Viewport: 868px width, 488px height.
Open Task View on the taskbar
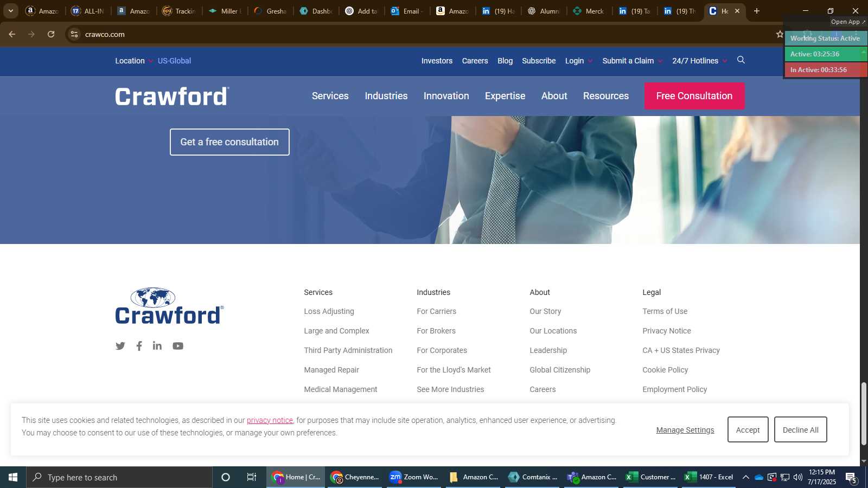coord(252,477)
